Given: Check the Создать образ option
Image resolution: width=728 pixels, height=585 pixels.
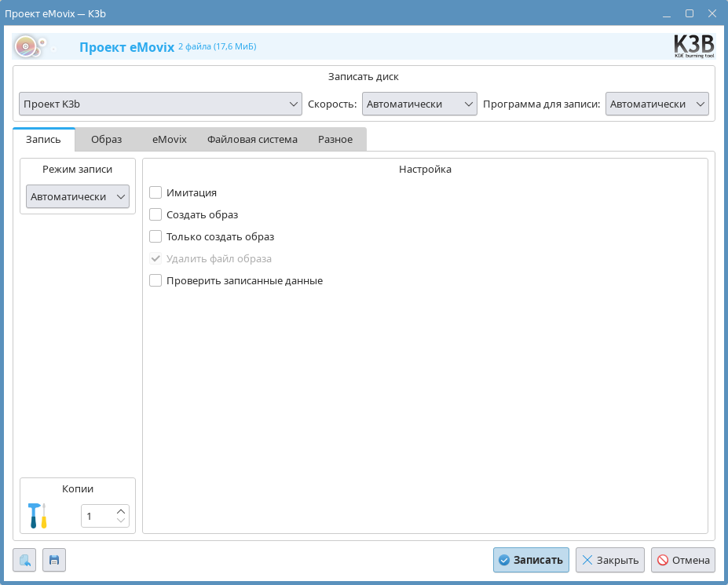Looking at the screenshot, I should click(x=155, y=214).
